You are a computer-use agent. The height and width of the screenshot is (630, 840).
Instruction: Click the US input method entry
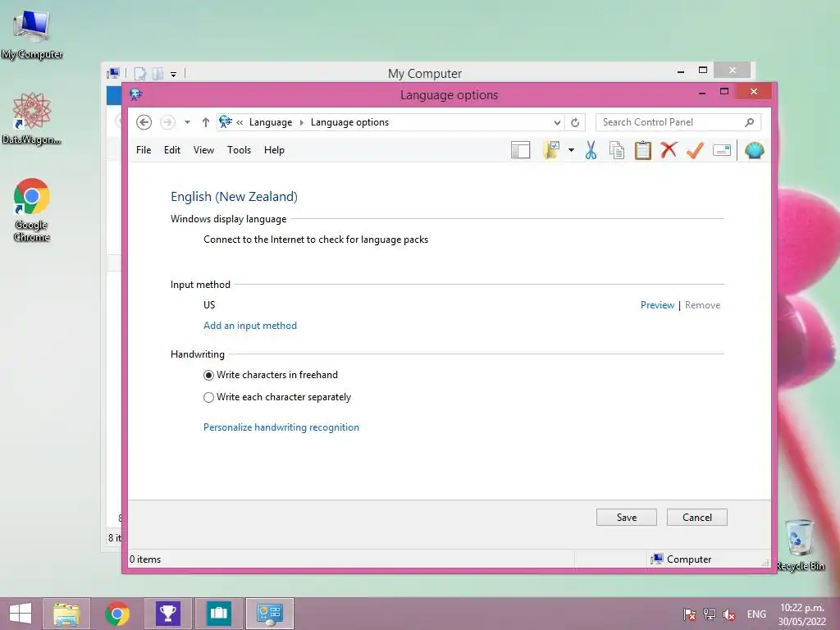(x=209, y=305)
